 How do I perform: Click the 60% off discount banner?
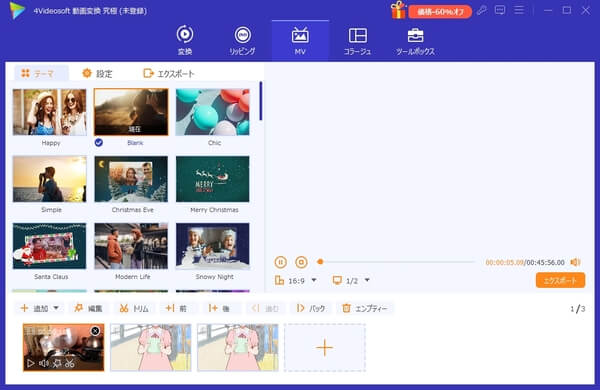[440, 12]
